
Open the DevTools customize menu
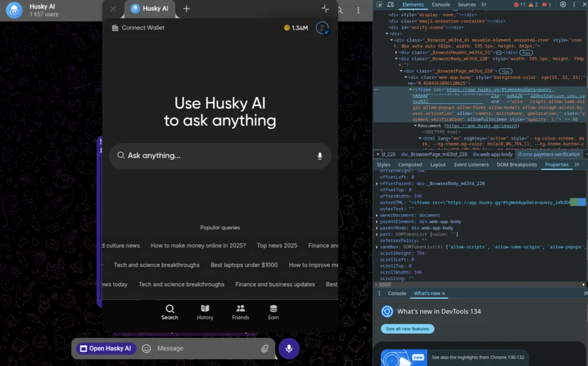coord(574,5)
